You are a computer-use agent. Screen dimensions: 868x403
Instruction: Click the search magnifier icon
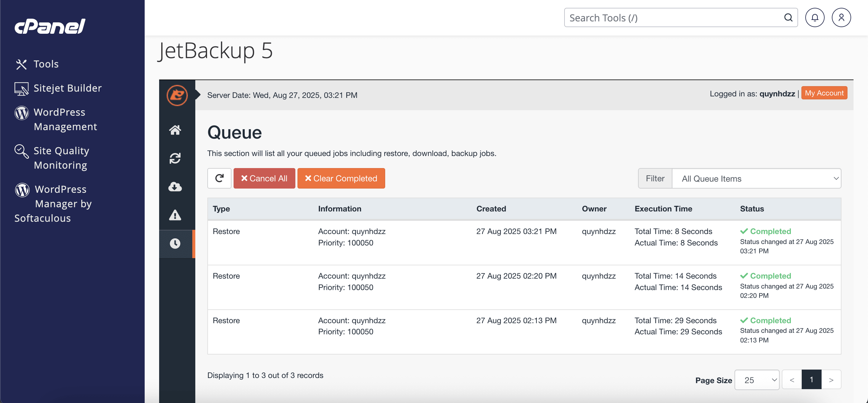tap(788, 17)
